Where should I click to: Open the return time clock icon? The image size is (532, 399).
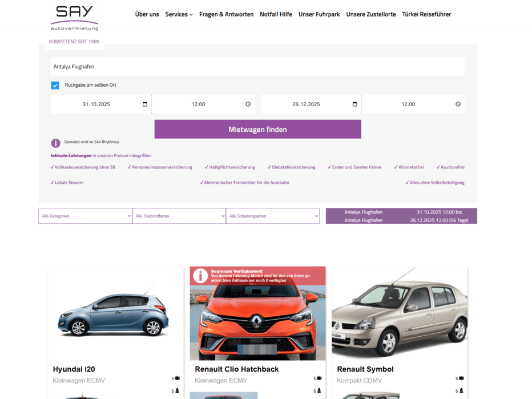point(458,104)
